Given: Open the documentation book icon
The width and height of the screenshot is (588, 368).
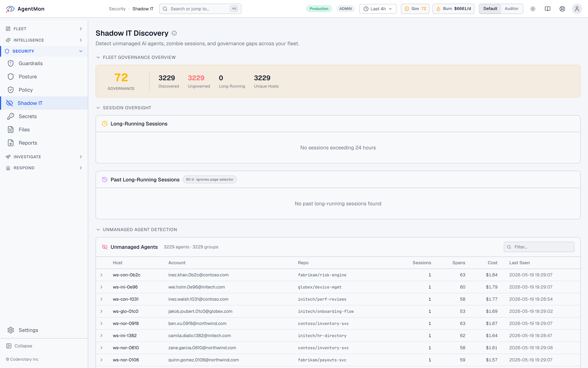Looking at the screenshot, I should click(x=547, y=9).
